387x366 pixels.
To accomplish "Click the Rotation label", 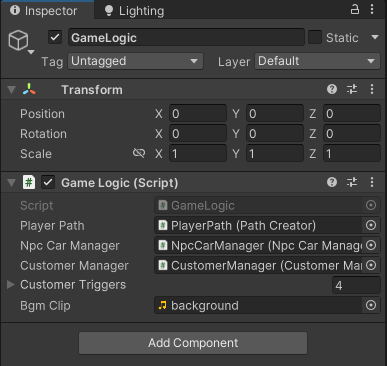I will [x=43, y=134].
